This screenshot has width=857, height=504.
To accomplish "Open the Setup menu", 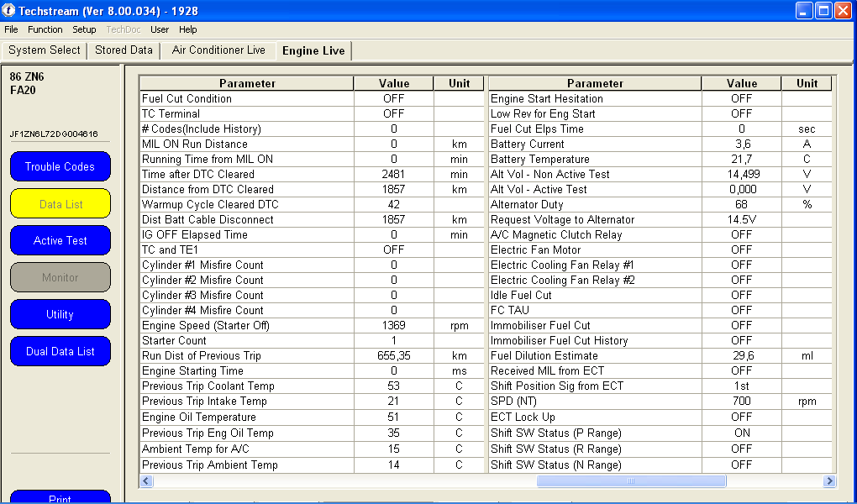I will 84,29.
